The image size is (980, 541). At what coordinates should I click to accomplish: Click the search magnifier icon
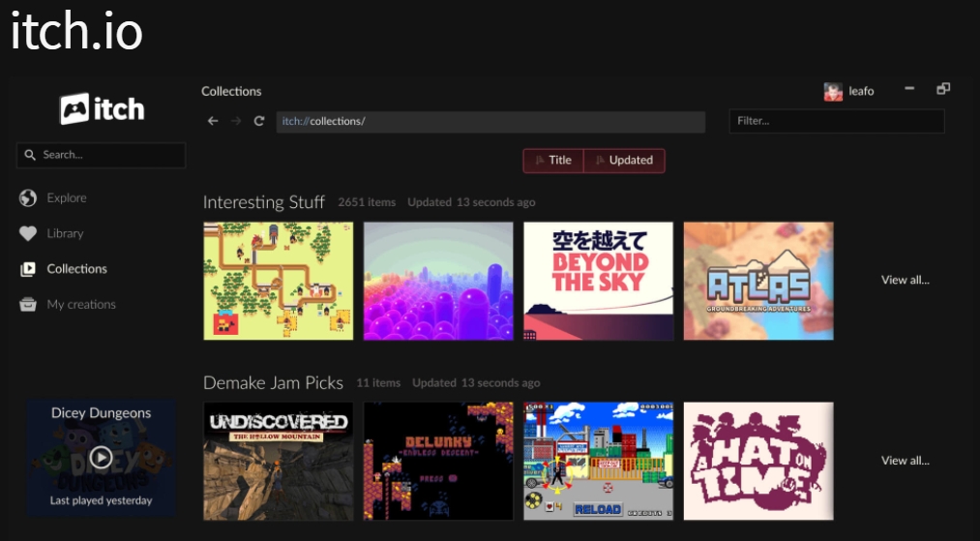(30, 155)
